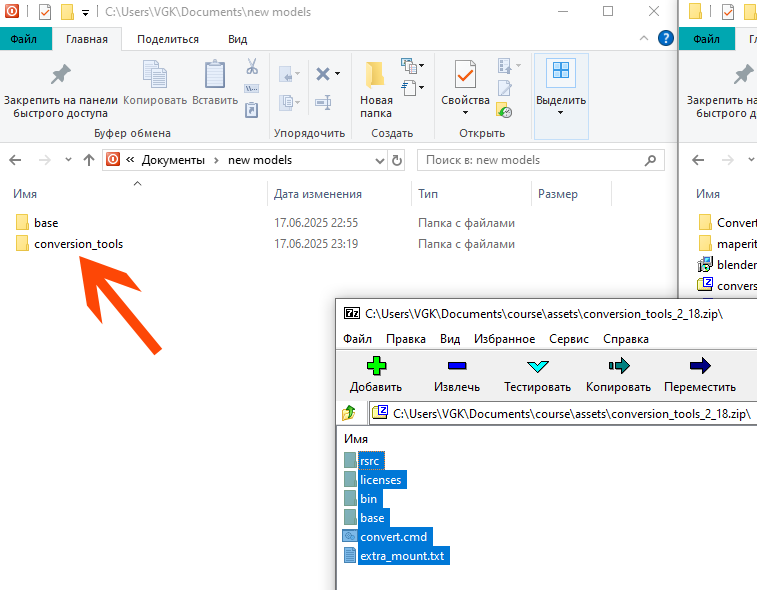Select convert.cmd in the archive list
Viewport: 757px width, 590px height.
click(x=393, y=537)
